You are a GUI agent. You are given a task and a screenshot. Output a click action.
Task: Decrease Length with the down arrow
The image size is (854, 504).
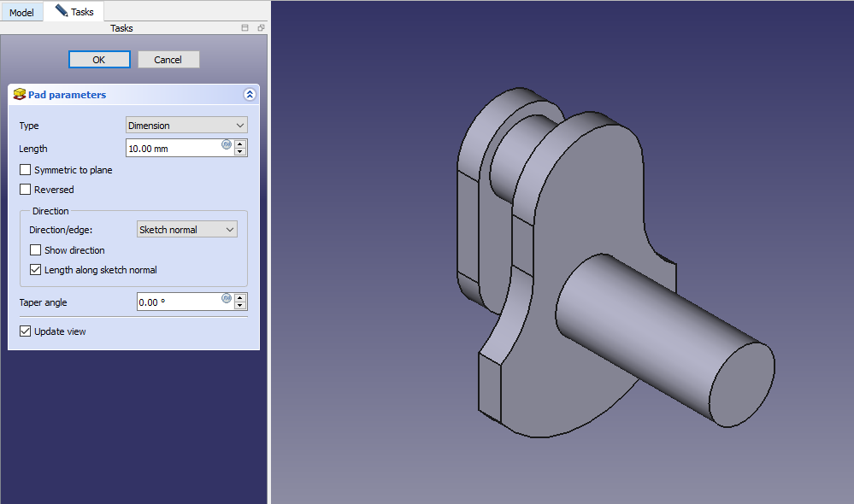[x=240, y=152]
